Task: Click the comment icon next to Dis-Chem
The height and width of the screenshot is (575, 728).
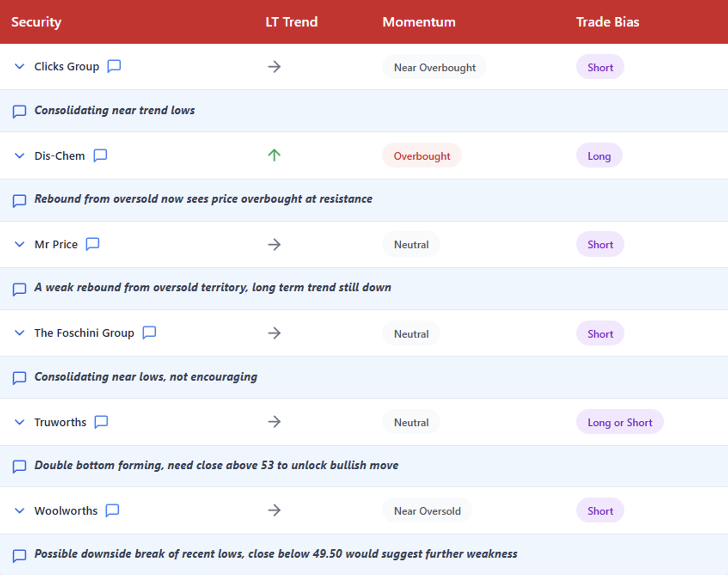Action: click(100, 155)
